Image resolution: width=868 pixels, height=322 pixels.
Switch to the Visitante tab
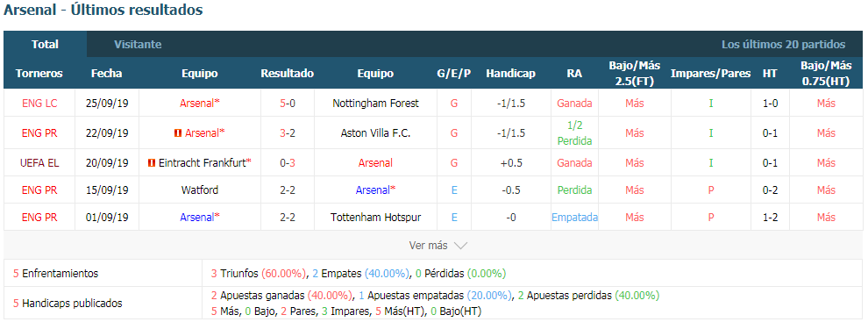pyautogui.click(x=138, y=45)
